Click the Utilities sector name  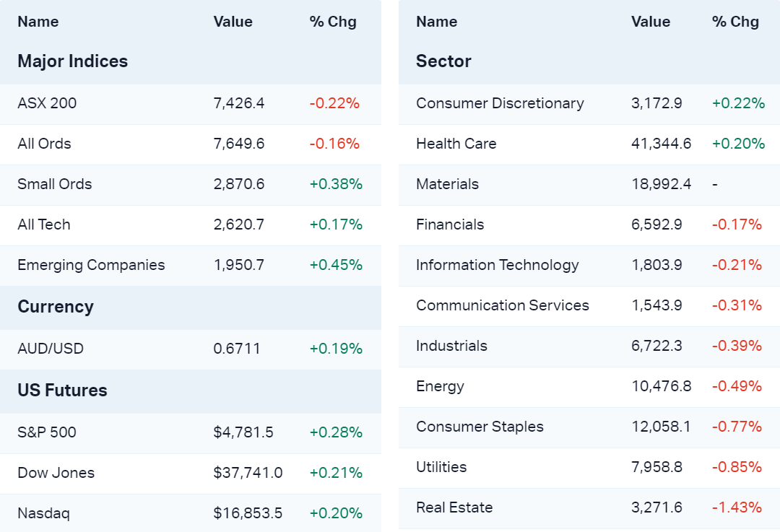click(x=441, y=467)
